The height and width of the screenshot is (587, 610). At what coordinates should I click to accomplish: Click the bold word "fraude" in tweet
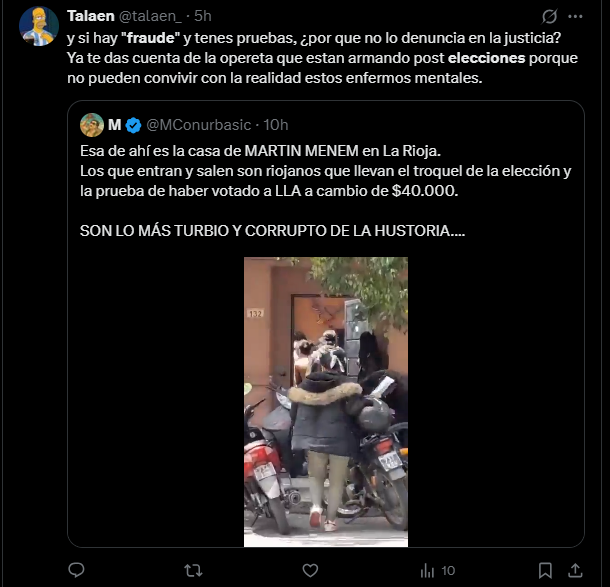[151, 38]
